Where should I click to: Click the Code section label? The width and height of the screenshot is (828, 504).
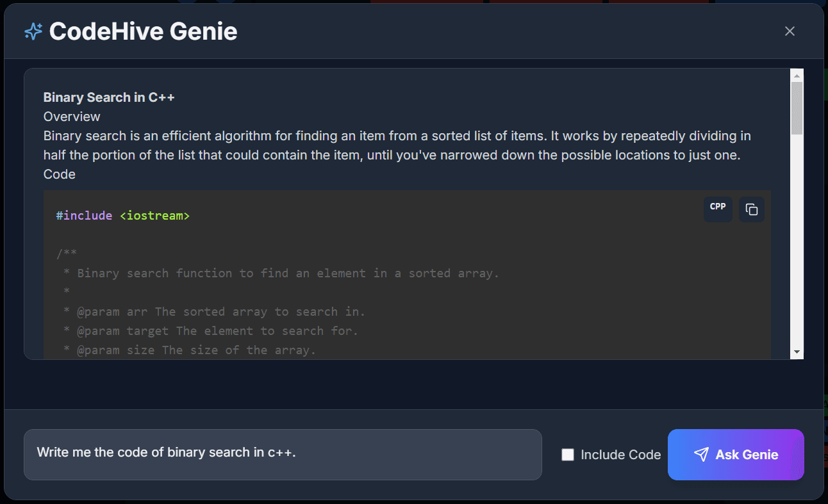pos(60,174)
